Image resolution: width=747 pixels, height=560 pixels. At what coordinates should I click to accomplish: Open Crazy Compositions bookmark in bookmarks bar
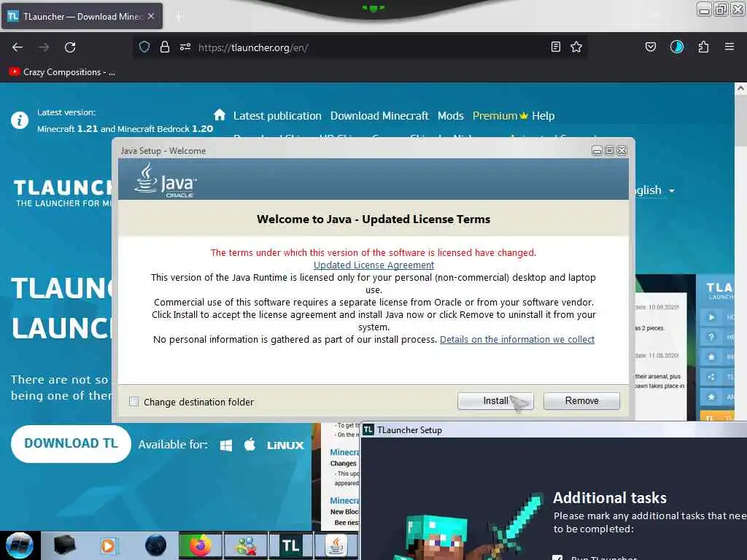tap(62, 72)
